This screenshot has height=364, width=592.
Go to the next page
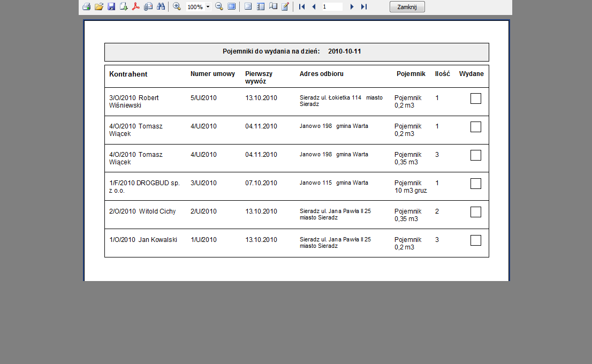tap(352, 7)
